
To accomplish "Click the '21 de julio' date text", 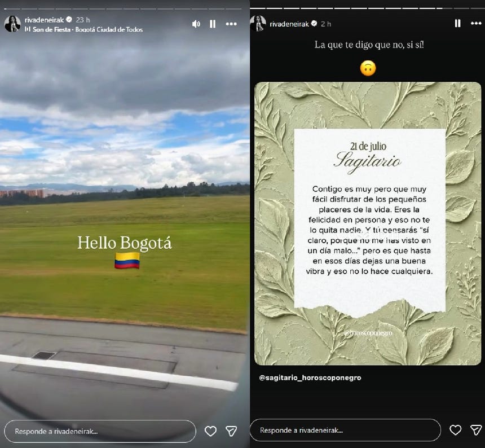I will click(x=368, y=146).
